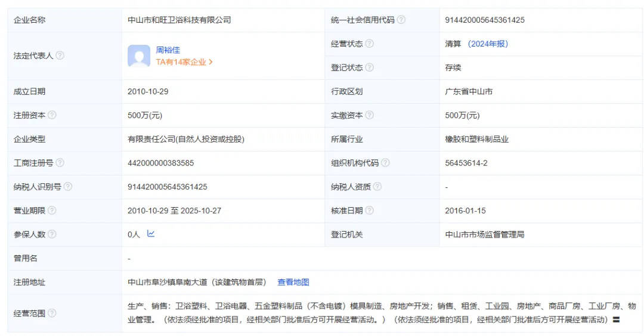The image size is (644, 336).
Task: Open legal representative 周裕佳 profile link
Action: (168, 50)
